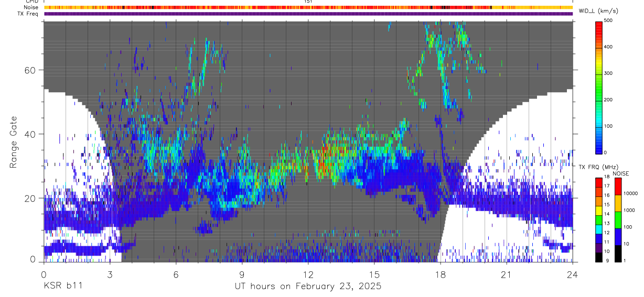Click the 21 tick on the UT hours axis

[507, 274]
